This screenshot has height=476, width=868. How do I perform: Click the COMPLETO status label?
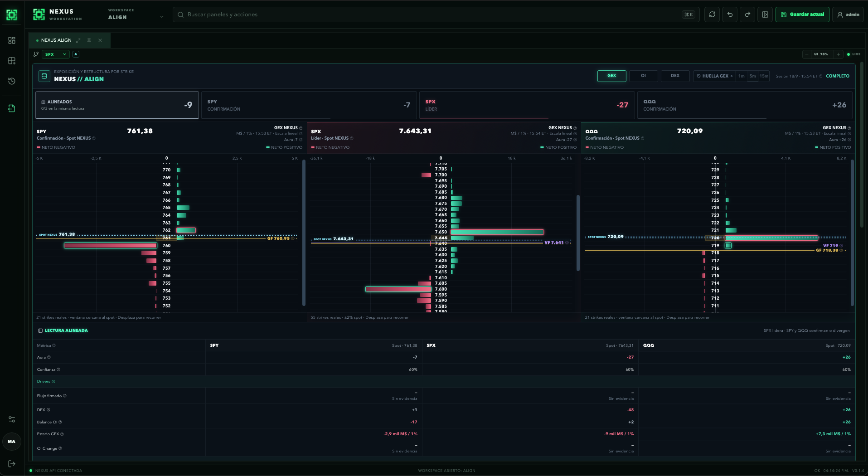(838, 76)
